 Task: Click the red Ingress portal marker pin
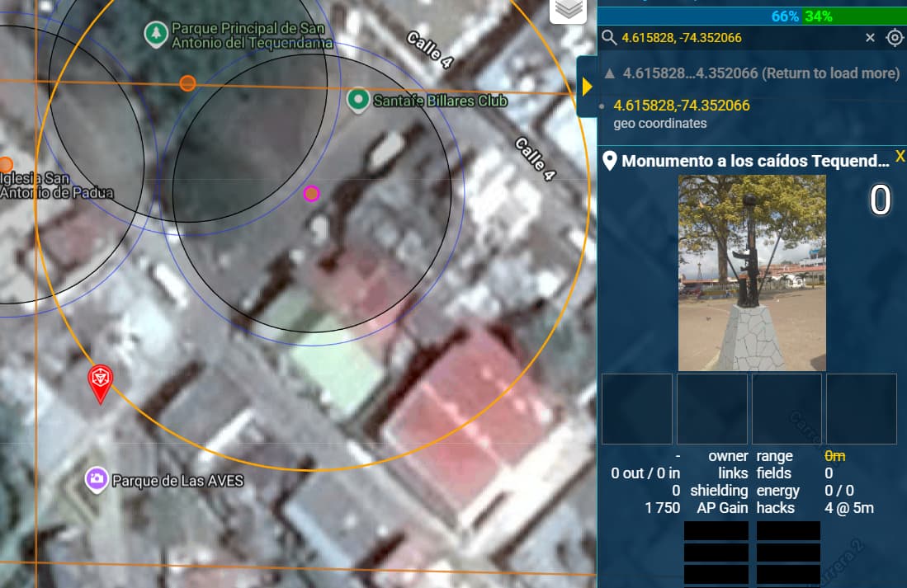100,383
